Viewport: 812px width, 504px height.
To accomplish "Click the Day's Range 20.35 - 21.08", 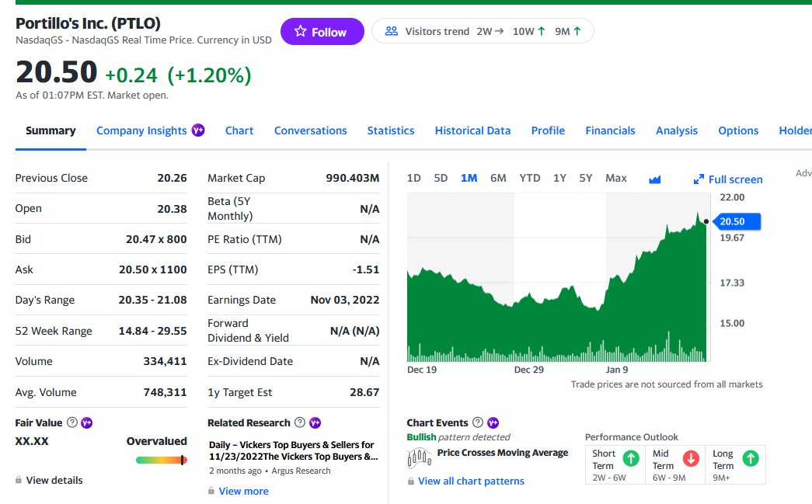I will click(153, 300).
